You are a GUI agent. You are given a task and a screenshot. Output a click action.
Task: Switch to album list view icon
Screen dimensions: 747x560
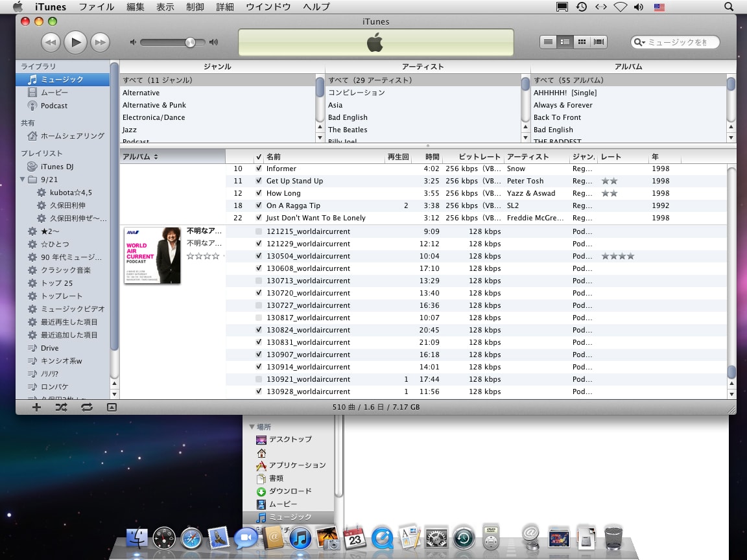point(565,42)
